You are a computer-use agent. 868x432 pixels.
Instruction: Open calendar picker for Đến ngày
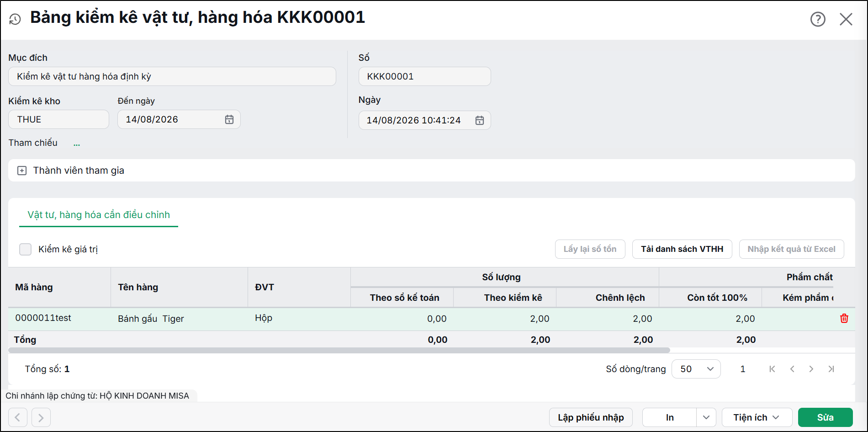(x=229, y=119)
